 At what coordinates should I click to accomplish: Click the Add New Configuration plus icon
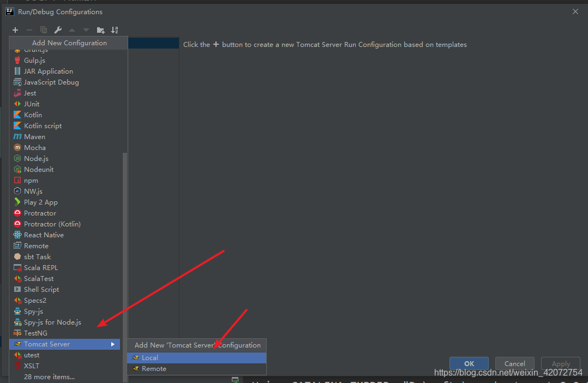tap(15, 30)
